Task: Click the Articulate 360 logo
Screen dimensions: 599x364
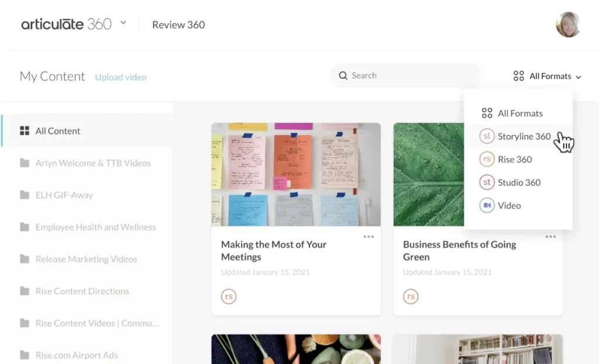Action: coord(66,25)
